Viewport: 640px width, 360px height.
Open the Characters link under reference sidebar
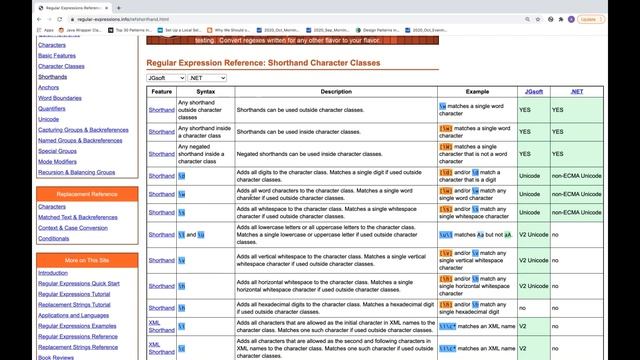[x=52, y=45]
